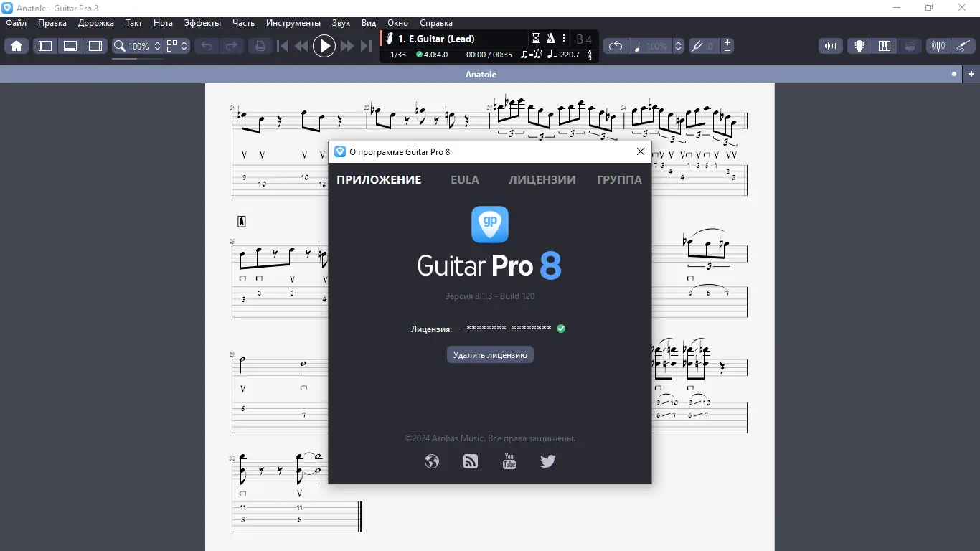This screenshot has width=980, height=551.
Task: Toggle the right inspector panel
Action: pos(95,46)
